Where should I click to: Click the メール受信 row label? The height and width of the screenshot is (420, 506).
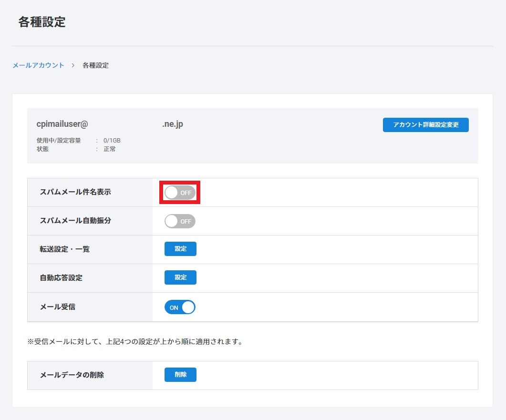click(58, 307)
